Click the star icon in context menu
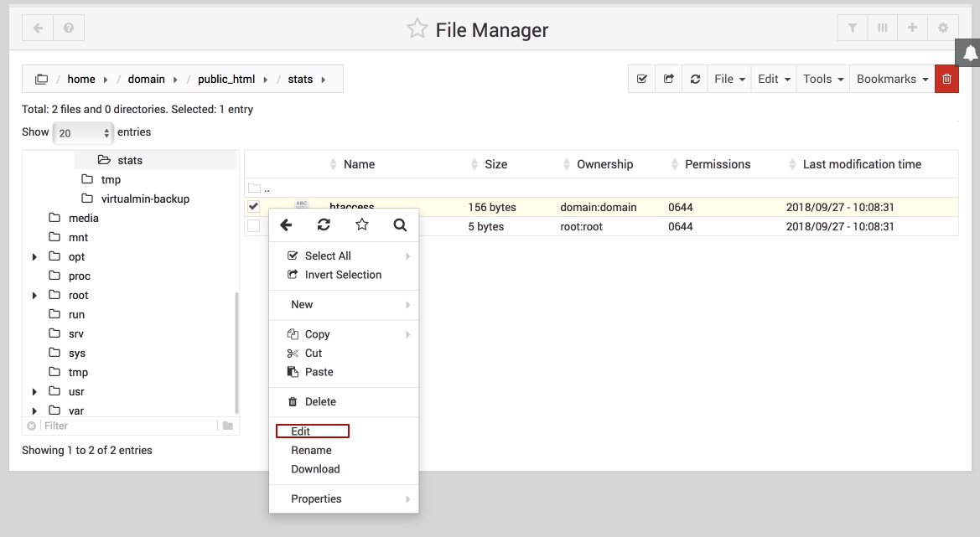Image resolution: width=980 pixels, height=537 pixels. (x=361, y=225)
